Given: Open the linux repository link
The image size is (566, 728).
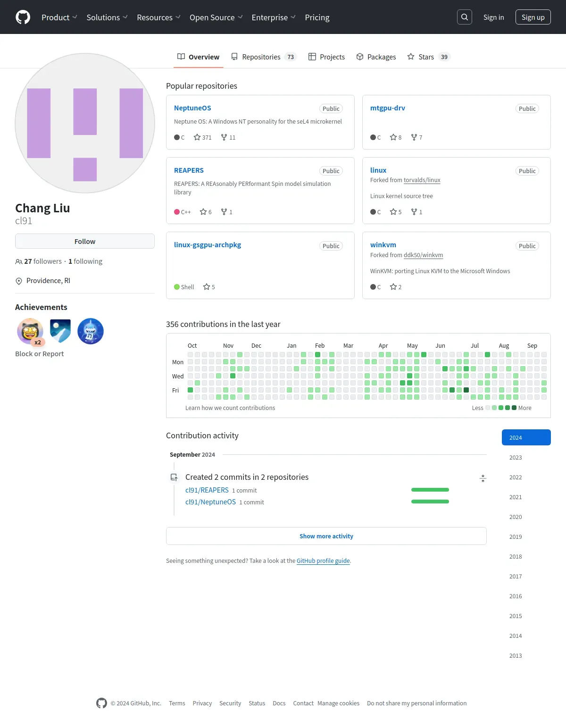Looking at the screenshot, I should [x=378, y=170].
